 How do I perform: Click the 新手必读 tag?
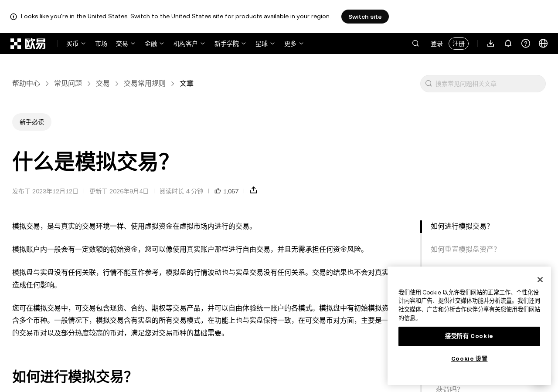tap(32, 122)
